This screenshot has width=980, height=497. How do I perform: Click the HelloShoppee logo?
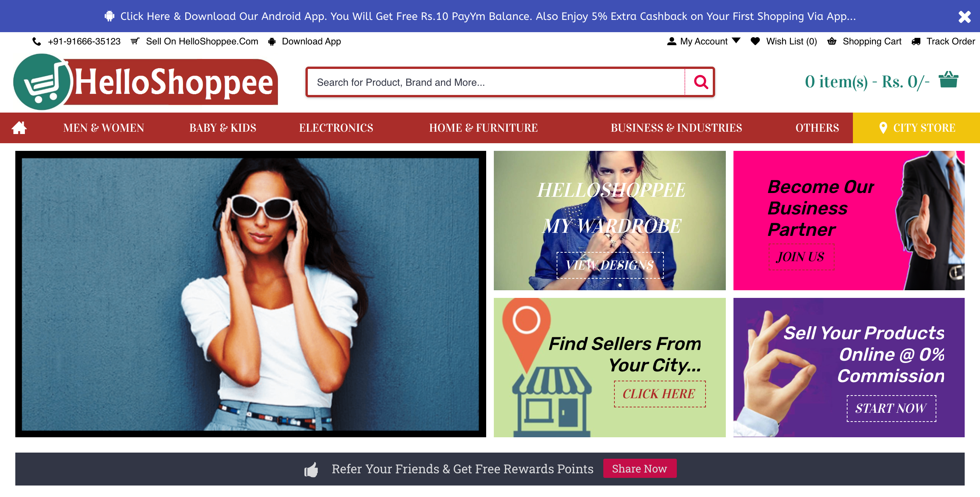pos(145,82)
